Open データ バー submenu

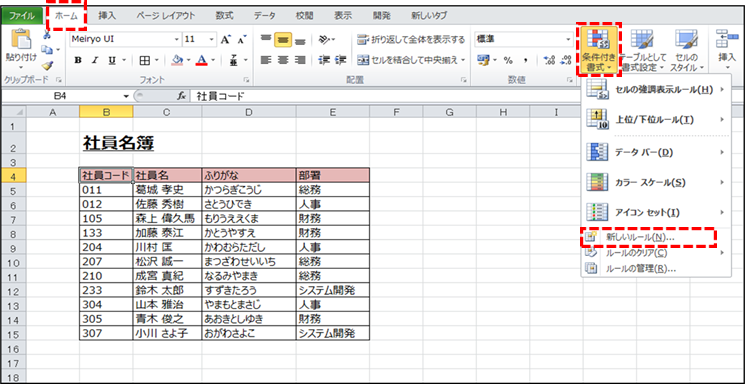pos(656,152)
